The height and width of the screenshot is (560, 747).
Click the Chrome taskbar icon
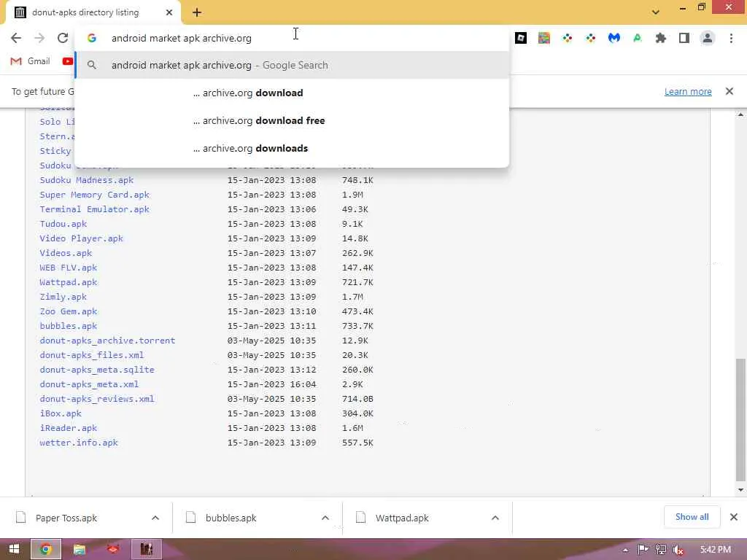[x=46, y=549]
